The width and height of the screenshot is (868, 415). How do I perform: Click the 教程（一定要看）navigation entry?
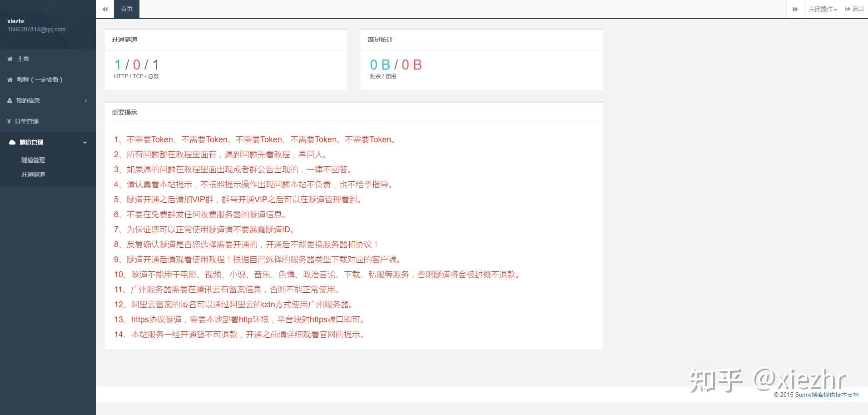click(x=40, y=80)
